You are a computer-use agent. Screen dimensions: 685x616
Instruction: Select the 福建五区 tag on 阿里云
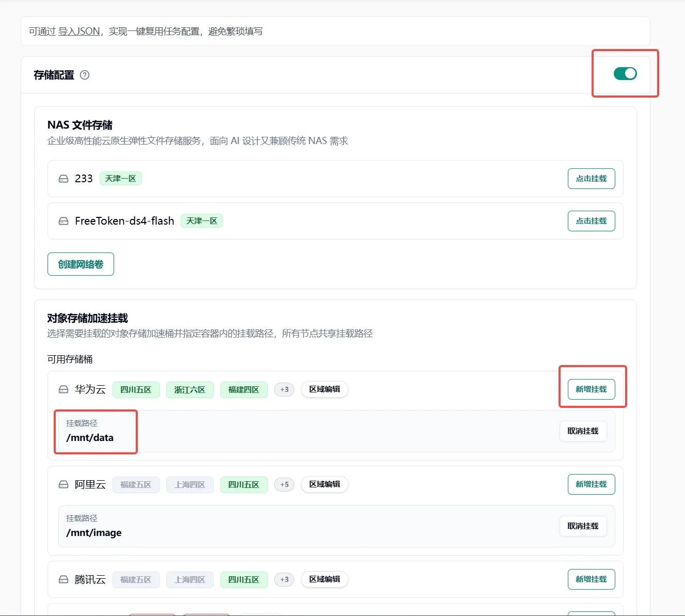[136, 485]
